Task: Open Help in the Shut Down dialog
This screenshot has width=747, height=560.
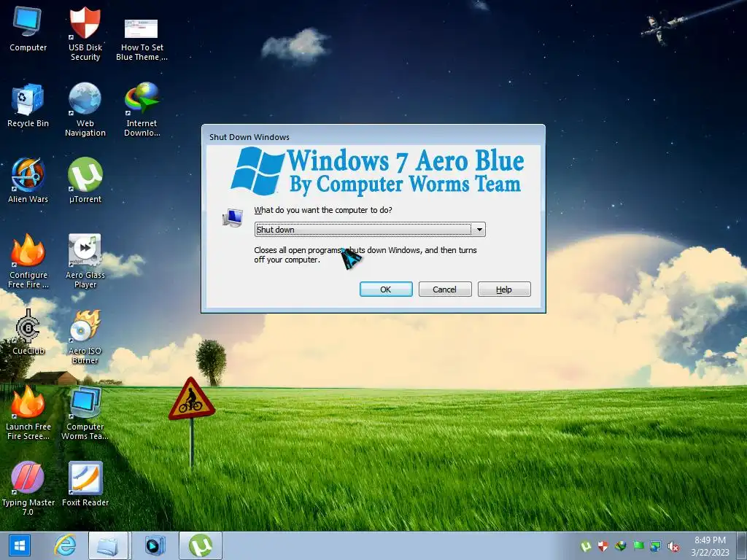Action: [x=504, y=289]
